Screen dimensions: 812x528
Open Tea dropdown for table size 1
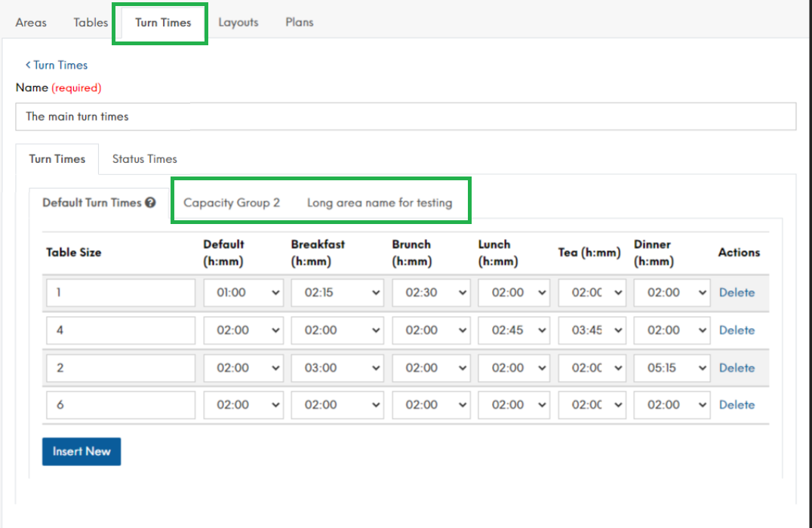592,293
